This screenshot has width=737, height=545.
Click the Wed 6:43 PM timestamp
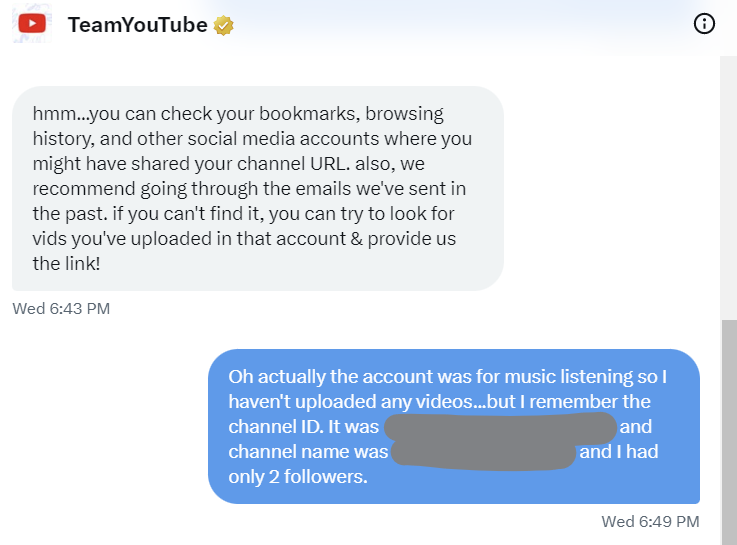61,309
